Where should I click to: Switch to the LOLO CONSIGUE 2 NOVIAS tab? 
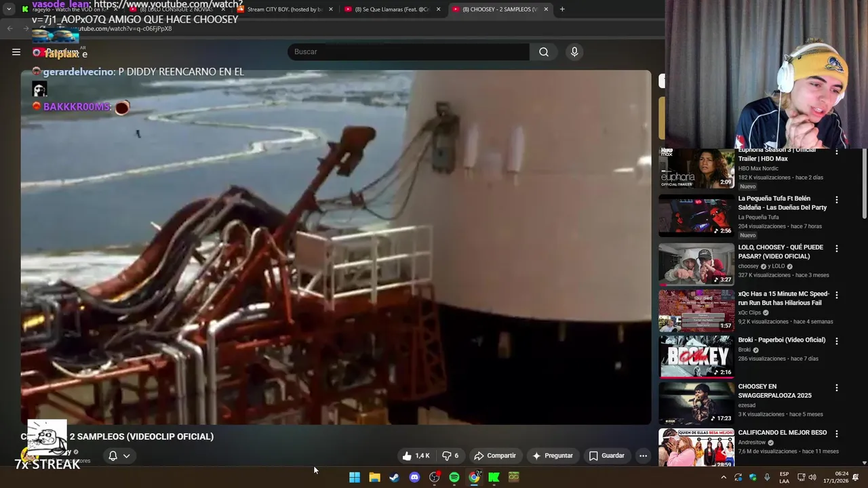[175, 9]
